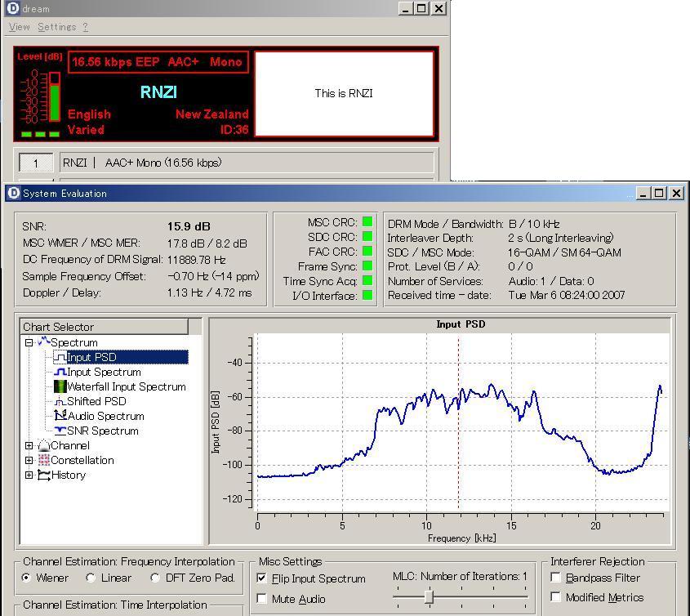Select service button 1 for RNZI
The width and height of the screenshot is (690, 616).
(36, 163)
